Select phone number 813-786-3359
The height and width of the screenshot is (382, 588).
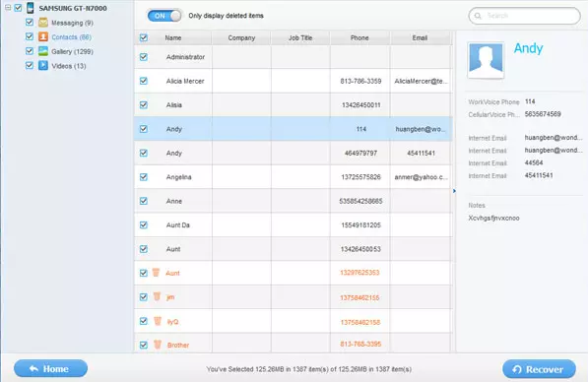coord(360,81)
